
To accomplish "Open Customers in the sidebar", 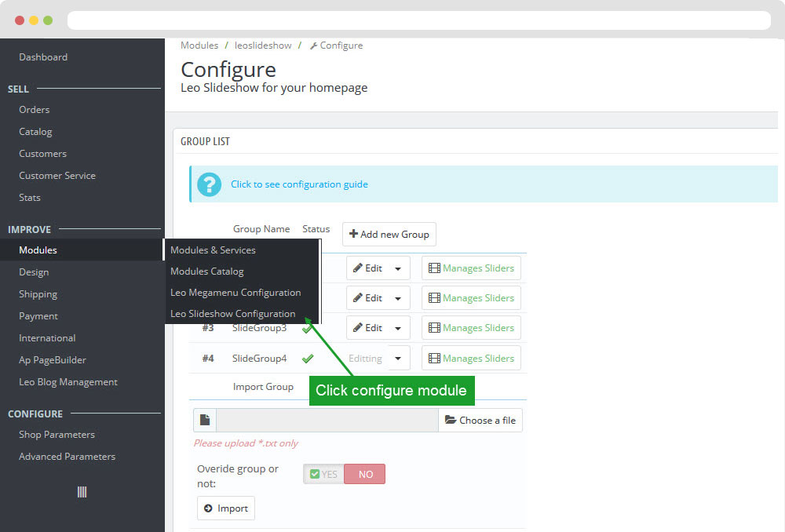I will click(x=42, y=154).
